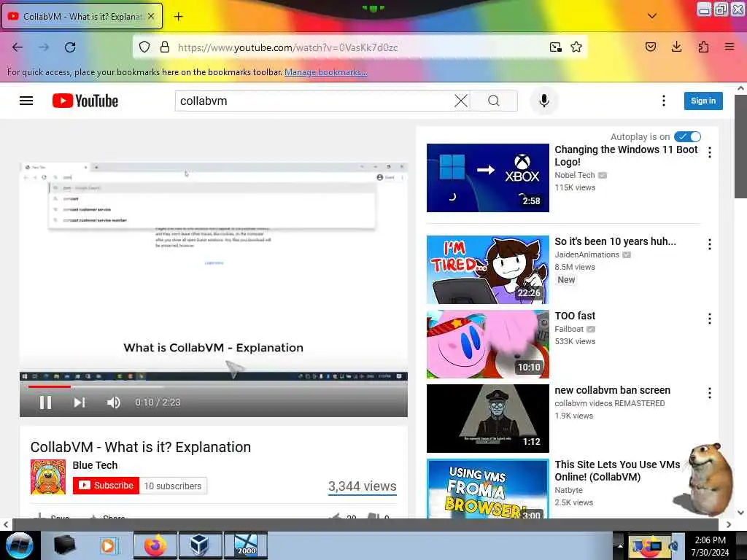The width and height of the screenshot is (747, 560).
Task: Open So it's been 10 years huh video title
Action: 615,241
